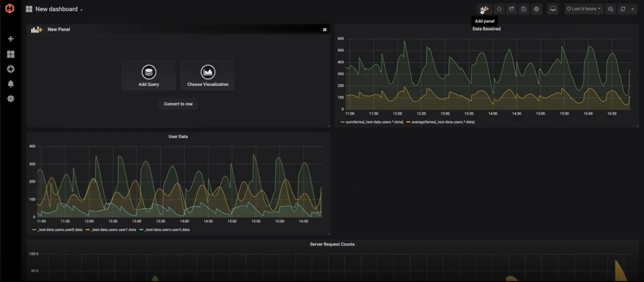Click the zoom out time range icon
The width and height of the screenshot is (644, 282).
(x=611, y=9)
